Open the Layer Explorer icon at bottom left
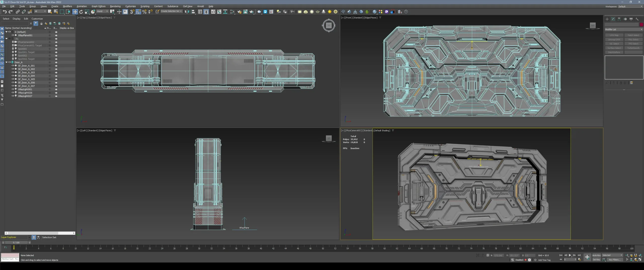Image resolution: width=644 pixels, height=270 pixels. point(33,237)
